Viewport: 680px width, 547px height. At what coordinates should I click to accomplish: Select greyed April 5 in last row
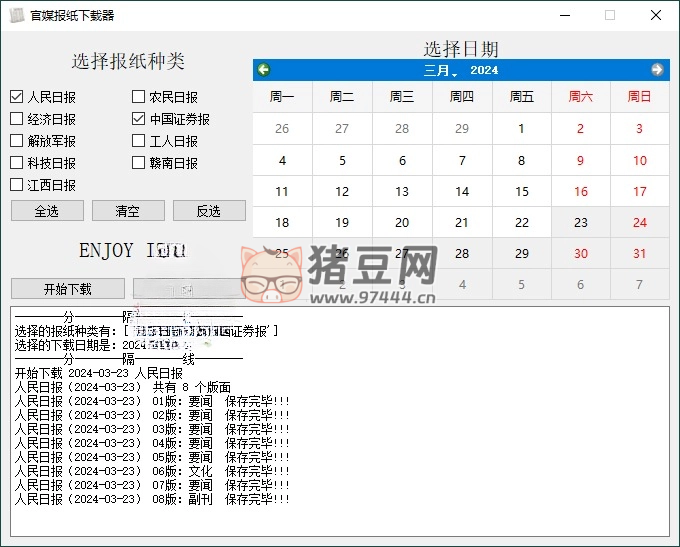tap(521, 285)
